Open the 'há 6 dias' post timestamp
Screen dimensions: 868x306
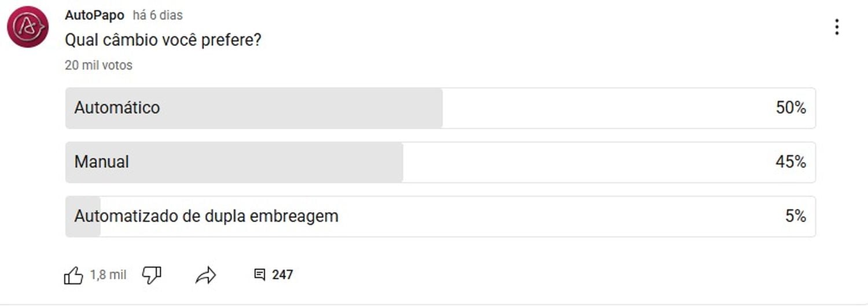[157, 15]
